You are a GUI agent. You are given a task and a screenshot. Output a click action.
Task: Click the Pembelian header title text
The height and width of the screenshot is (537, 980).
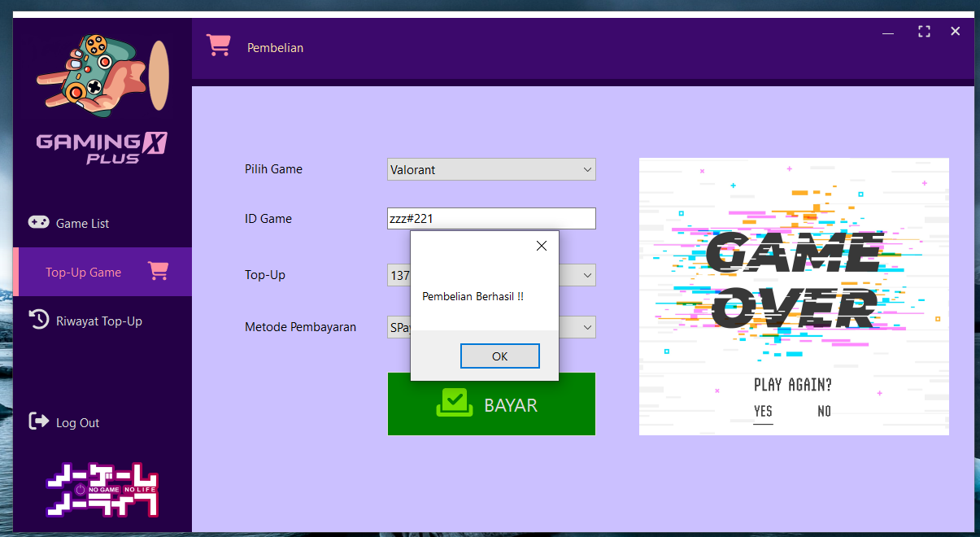click(276, 48)
